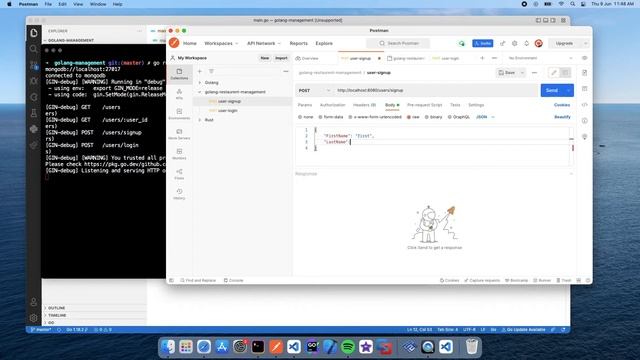Switch to the Authorization tab
The width and height of the screenshot is (640, 360).
point(333,105)
